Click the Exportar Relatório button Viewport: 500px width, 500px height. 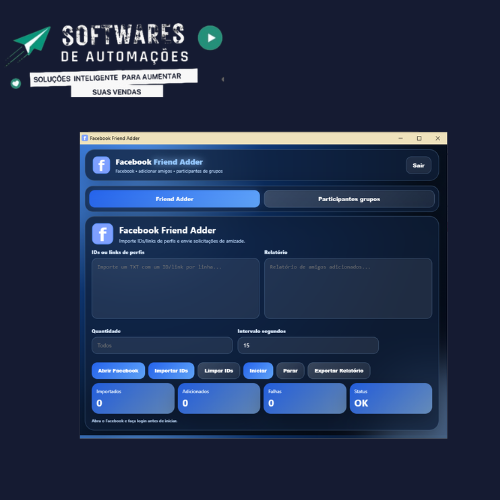[339, 371]
